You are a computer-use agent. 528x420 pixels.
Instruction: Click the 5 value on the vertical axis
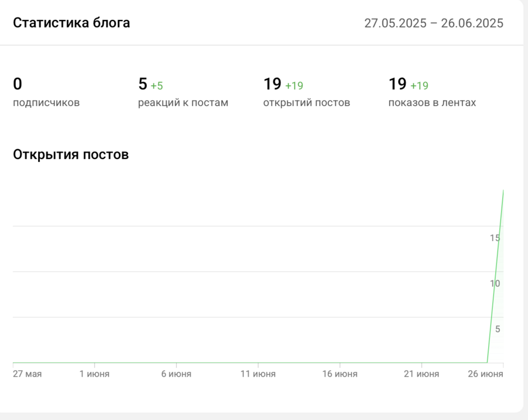497,329
